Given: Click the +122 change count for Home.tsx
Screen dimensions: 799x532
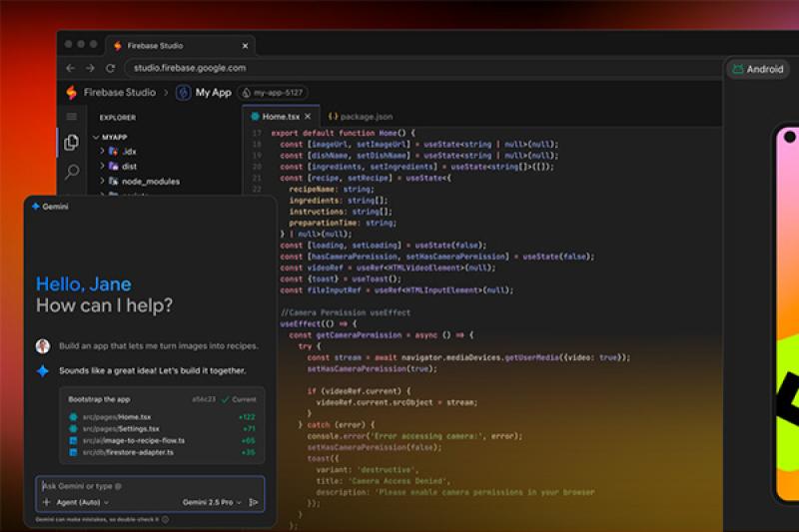Looking at the screenshot, I should (247, 417).
